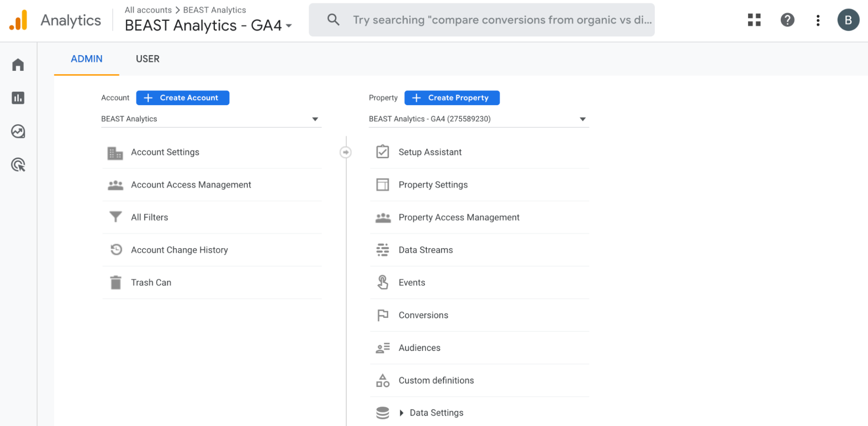Select the Advertising icon in the sidebar
Image resolution: width=868 pixels, height=426 pixels.
[x=18, y=165]
